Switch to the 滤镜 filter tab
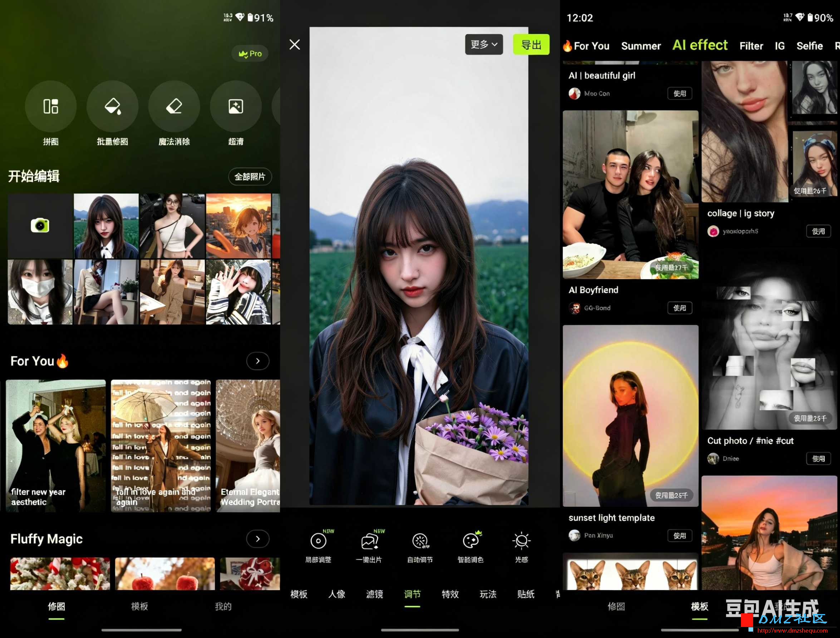This screenshot has height=638, width=840. pos(374,594)
